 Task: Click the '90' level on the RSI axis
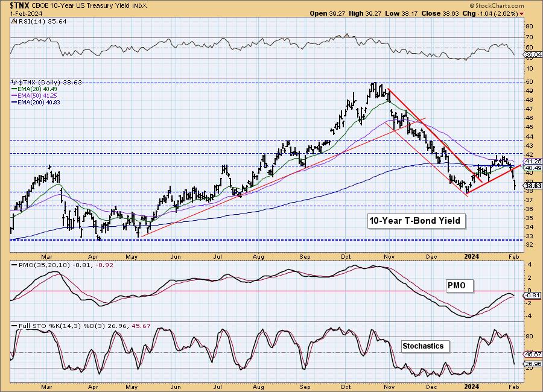530,27
